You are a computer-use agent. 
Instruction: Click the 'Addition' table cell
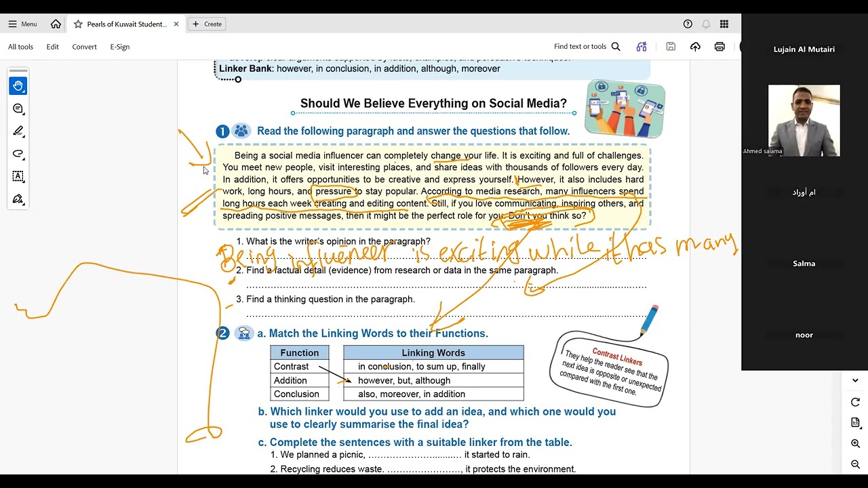pyautogui.click(x=300, y=380)
